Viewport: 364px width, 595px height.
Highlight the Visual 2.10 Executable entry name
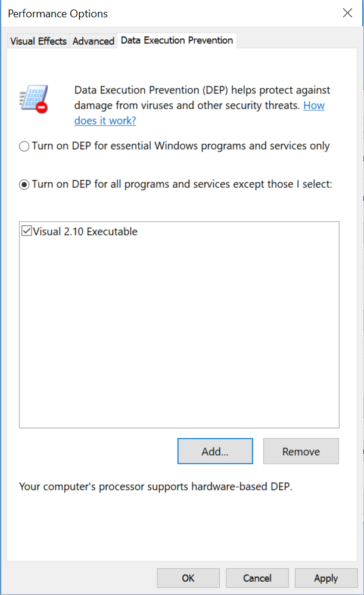pyautogui.click(x=85, y=232)
